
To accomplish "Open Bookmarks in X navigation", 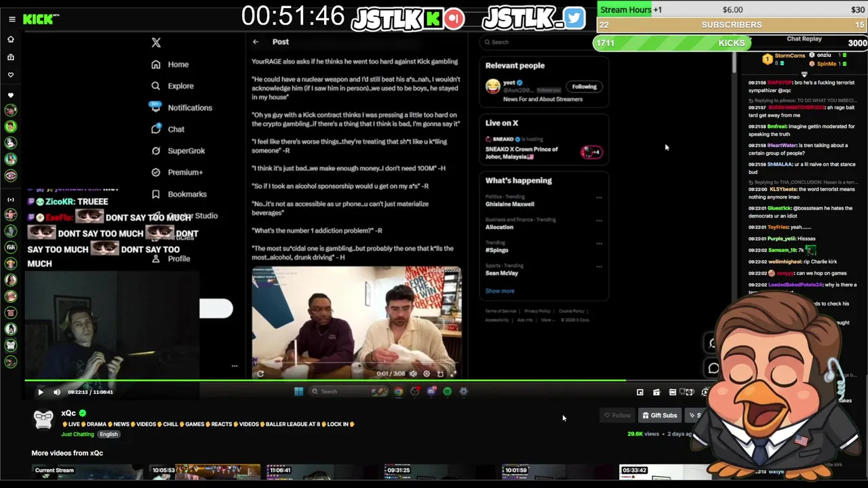I will coord(179,194).
